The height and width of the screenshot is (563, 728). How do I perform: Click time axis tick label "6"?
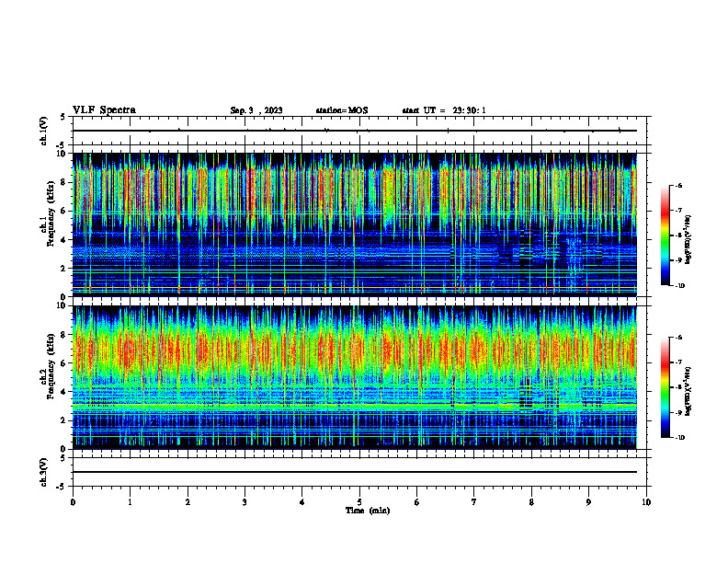[417, 502]
